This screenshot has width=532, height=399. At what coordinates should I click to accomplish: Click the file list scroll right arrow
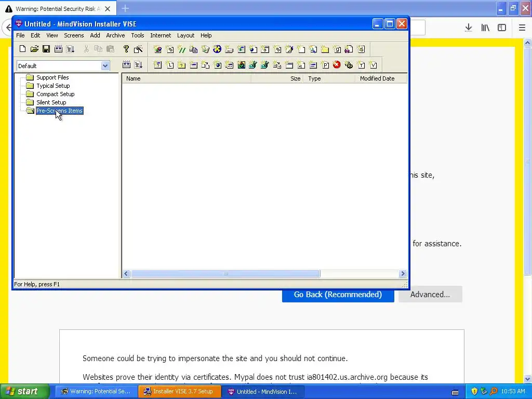click(403, 273)
